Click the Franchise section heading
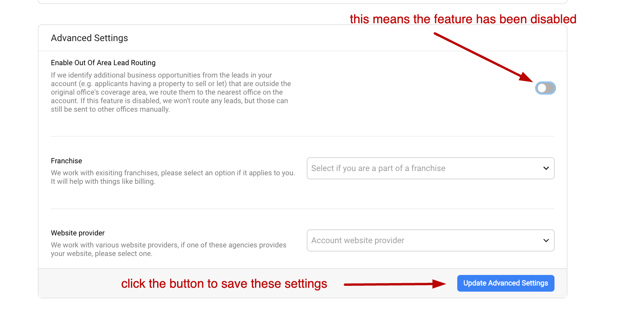This screenshot has width=644, height=318. (66, 161)
